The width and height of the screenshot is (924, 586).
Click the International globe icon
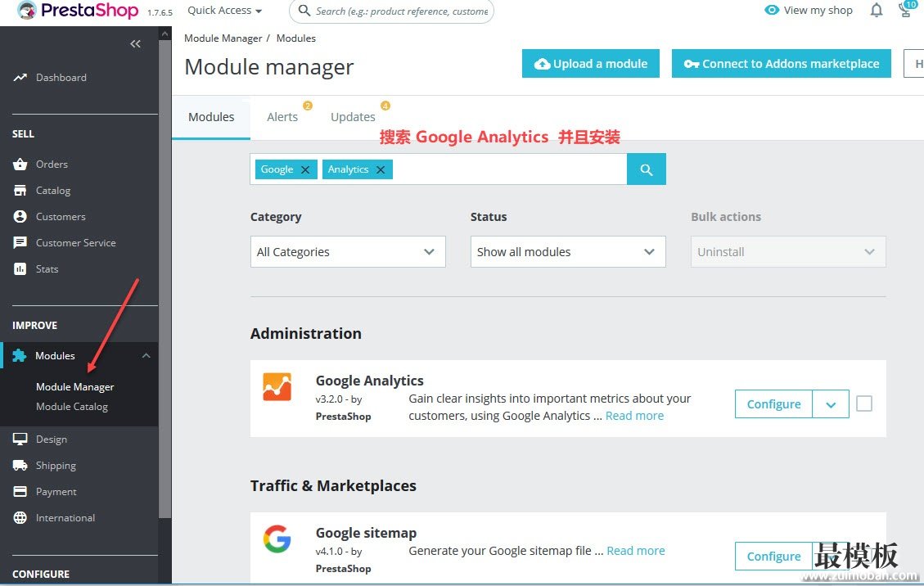pos(20,517)
